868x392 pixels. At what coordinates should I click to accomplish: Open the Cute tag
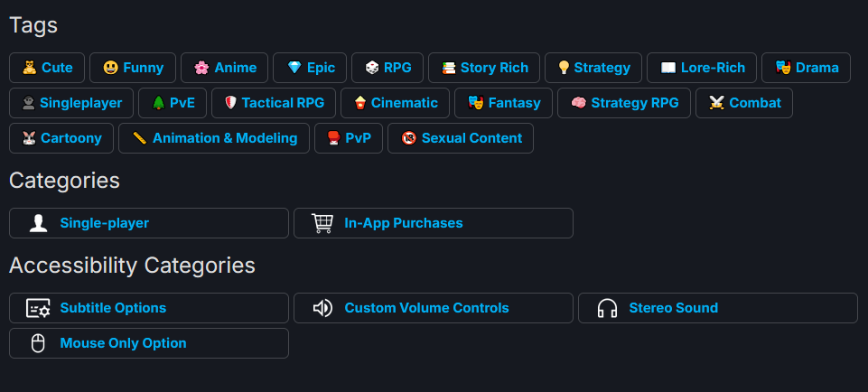click(47, 68)
